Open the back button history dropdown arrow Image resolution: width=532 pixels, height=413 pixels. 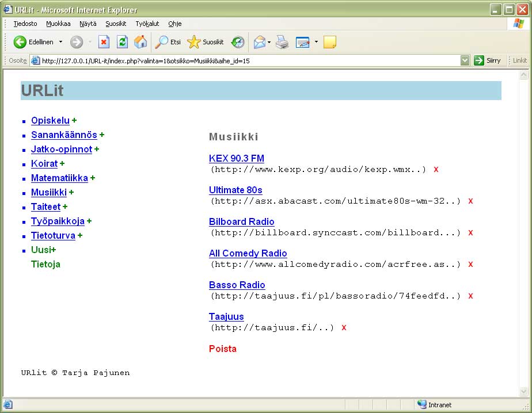pyautogui.click(x=60, y=42)
